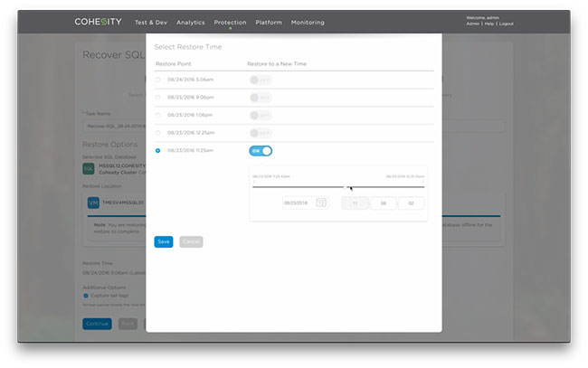Click the blue VM icon
Image resolution: width=588 pixels, height=368 pixels.
pyautogui.click(x=92, y=203)
